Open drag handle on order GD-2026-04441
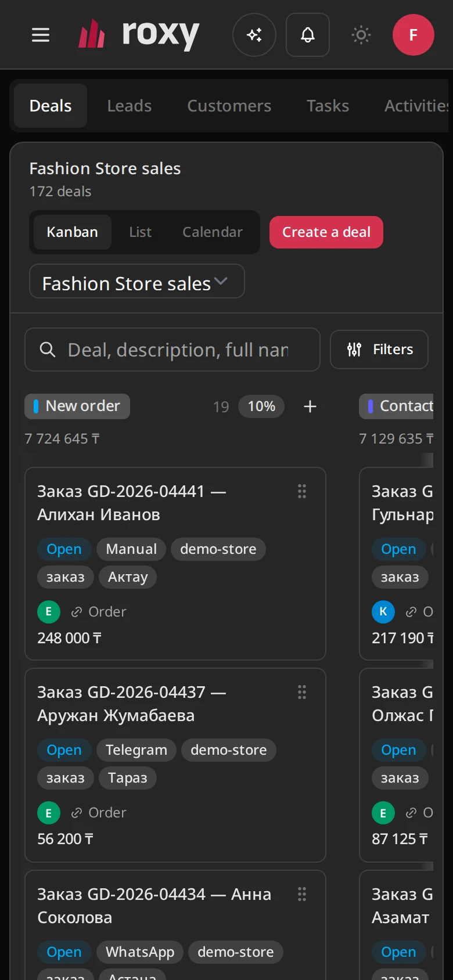This screenshot has width=453, height=980. (302, 491)
